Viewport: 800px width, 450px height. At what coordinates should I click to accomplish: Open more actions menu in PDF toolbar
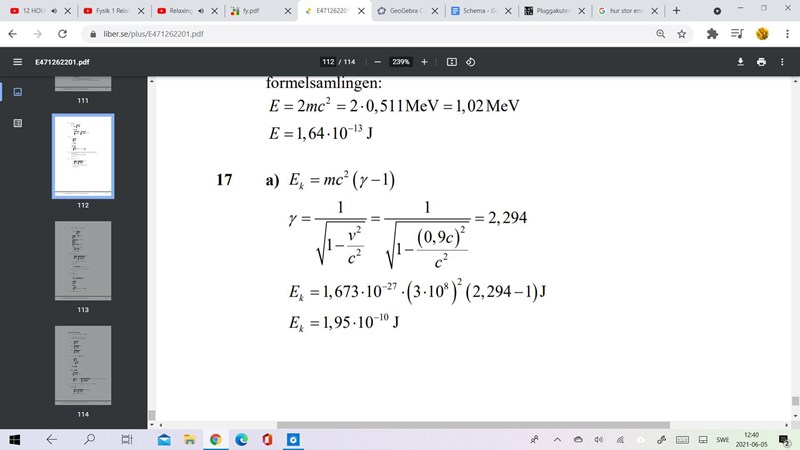click(782, 61)
